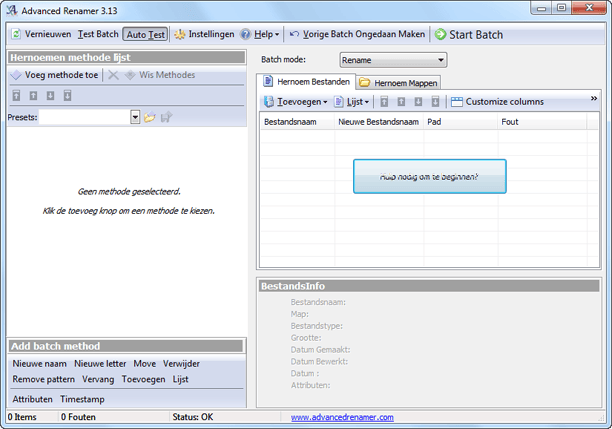
Task: Move method up icon in method list
Action: (33, 95)
